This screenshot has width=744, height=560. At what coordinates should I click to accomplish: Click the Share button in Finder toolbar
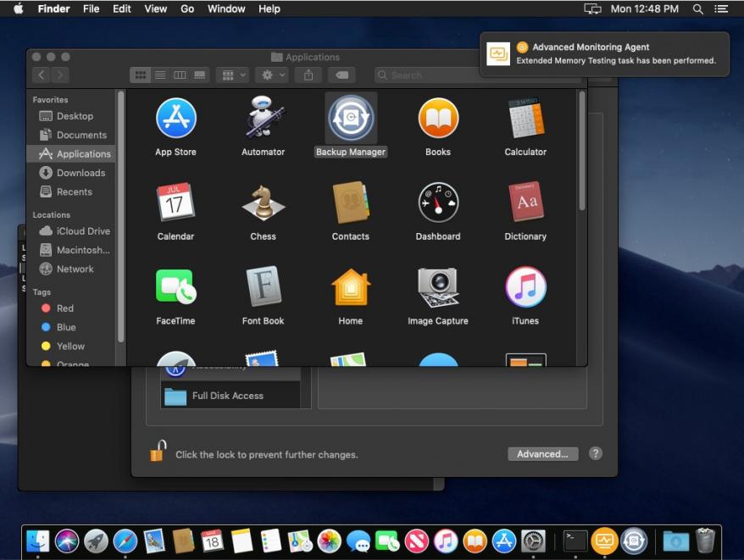308,75
